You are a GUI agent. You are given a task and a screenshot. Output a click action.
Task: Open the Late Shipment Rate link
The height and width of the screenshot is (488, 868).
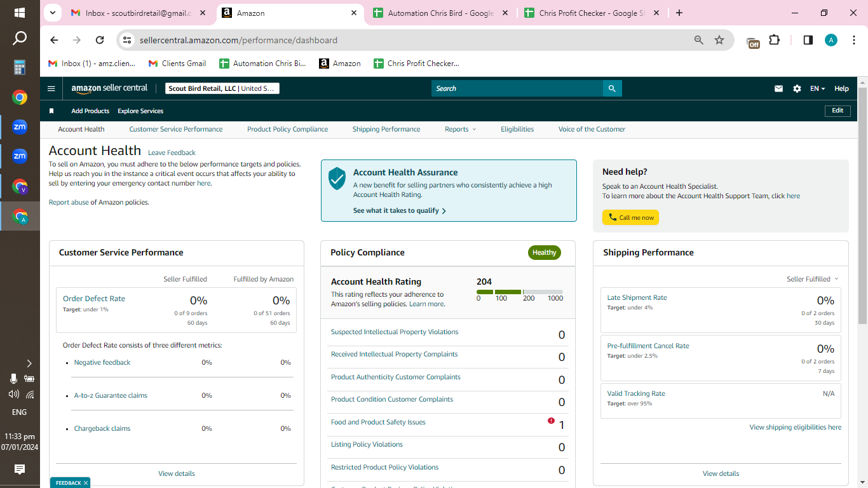pyautogui.click(x=637, y=297)
